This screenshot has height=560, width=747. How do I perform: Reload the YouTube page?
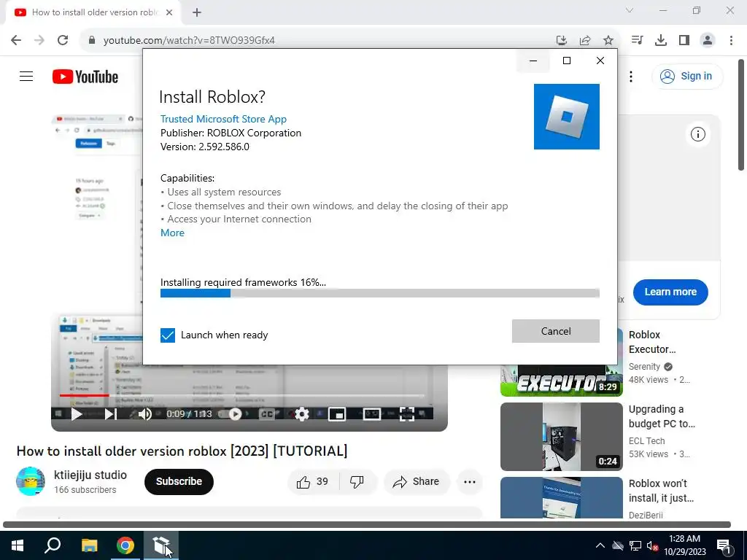pos(63,40)
